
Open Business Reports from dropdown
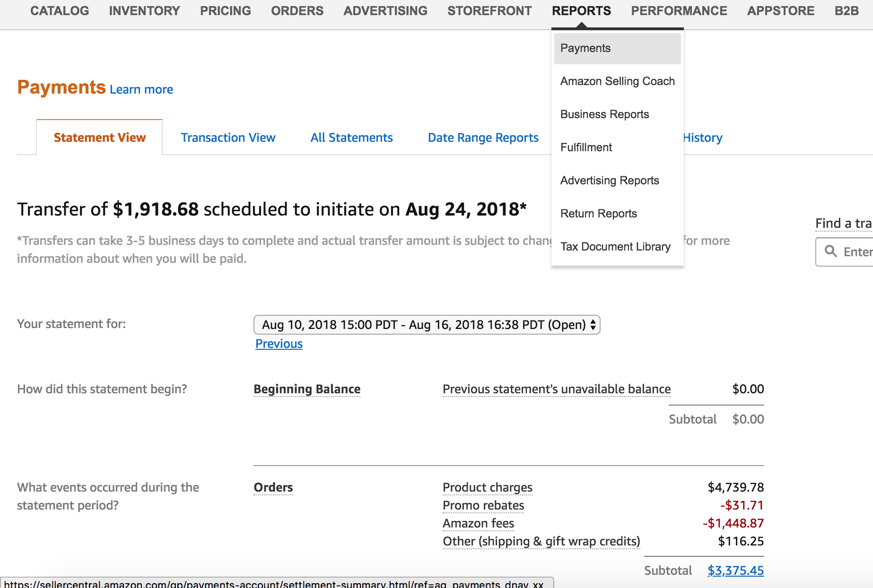point(617,114)
